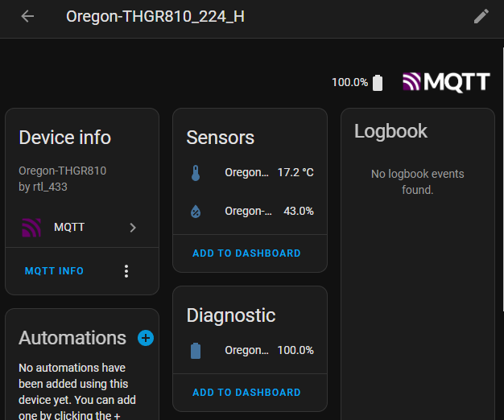Click the humidity water-percent sensor icon
This screenshot has height=420, width=504.
pos(196,212)
